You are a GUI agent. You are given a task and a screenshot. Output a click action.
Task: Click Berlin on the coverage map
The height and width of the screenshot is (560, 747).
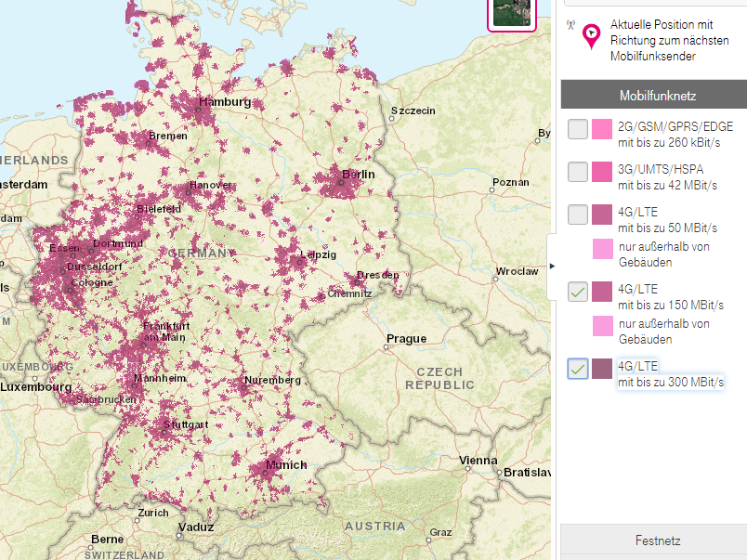[x=359, y=175]
